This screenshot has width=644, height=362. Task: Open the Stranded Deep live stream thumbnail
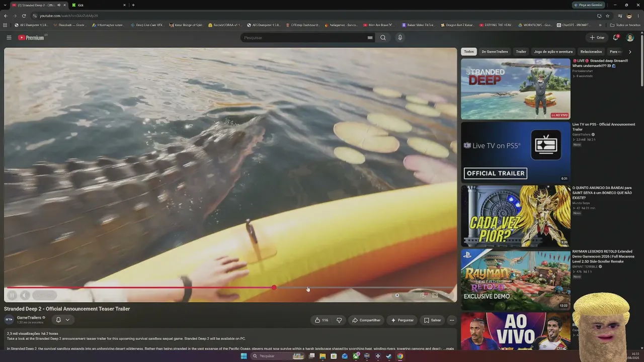(x=516, y=89)
